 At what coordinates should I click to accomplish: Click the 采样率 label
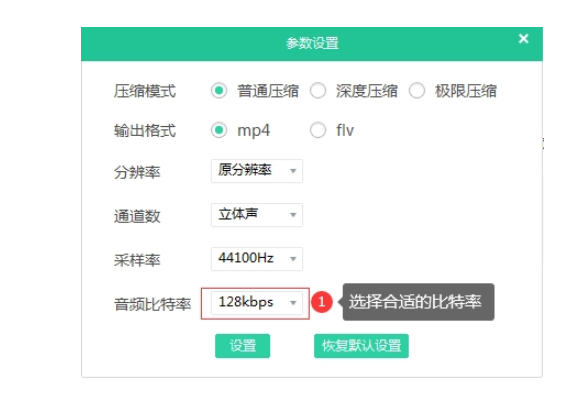click(x=137, y=260)
